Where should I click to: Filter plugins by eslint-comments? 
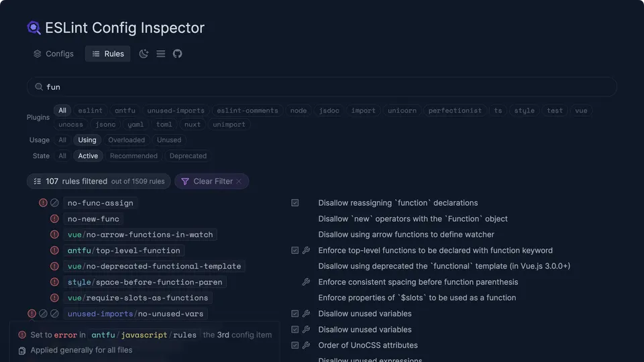pos(248,111)
